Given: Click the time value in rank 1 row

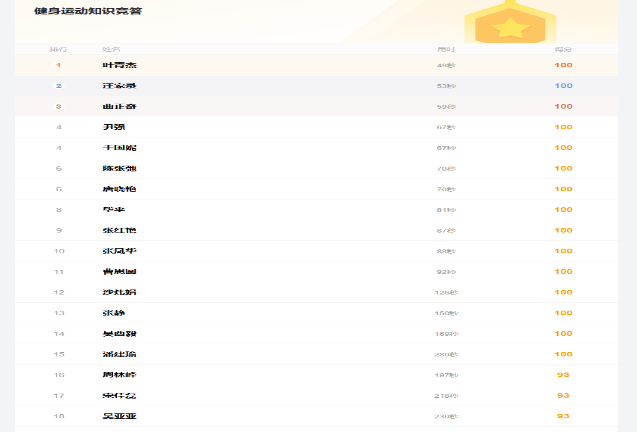Looking at the screenshot, I should [x=446, y=65].
